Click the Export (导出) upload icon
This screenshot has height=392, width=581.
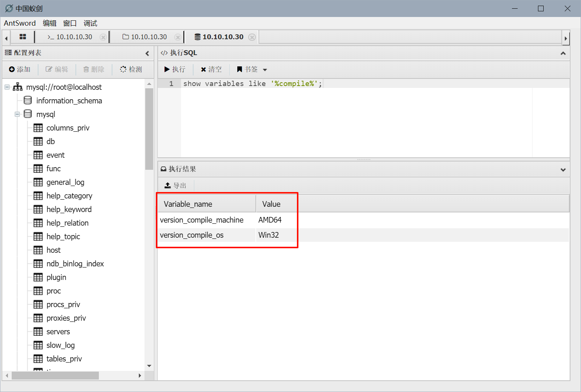[168, 186]
